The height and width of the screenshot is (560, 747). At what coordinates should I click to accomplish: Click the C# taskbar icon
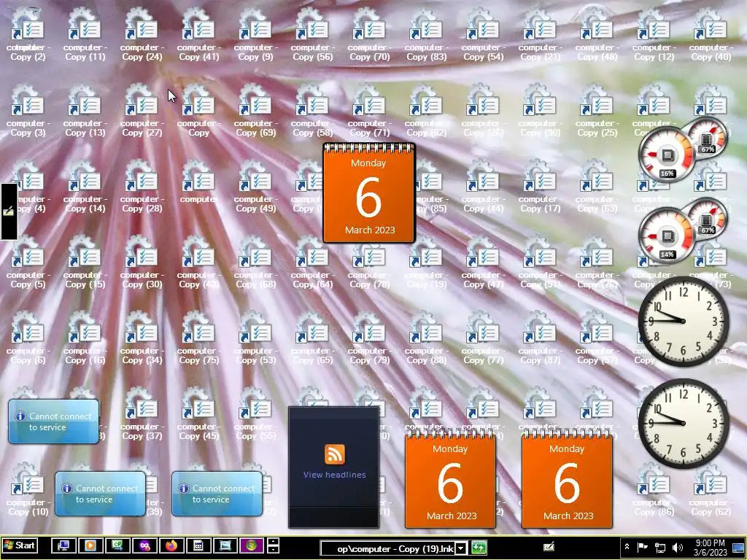(117, 545)
